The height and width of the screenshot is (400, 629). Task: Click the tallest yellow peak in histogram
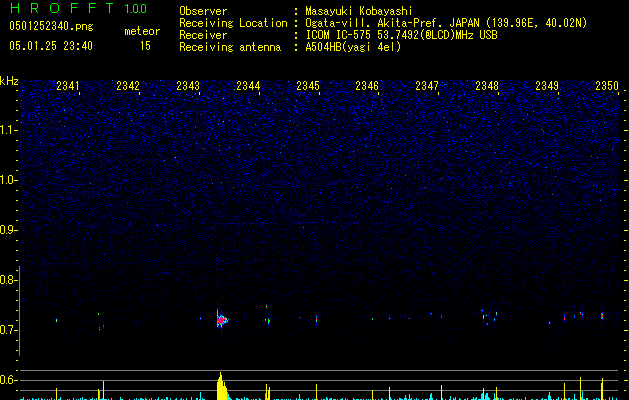[220, 386]
